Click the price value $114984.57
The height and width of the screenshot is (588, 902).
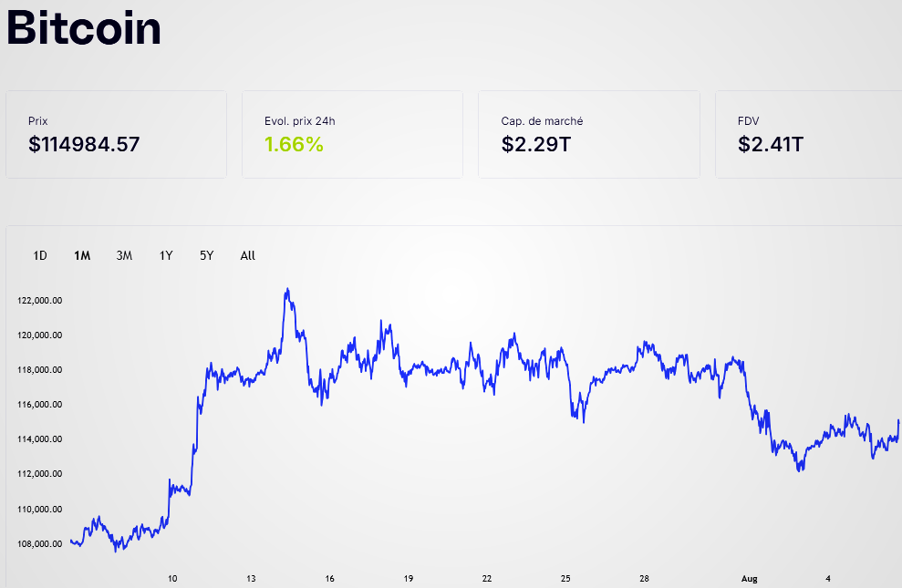pyautogui.click(x=84, y=144)
